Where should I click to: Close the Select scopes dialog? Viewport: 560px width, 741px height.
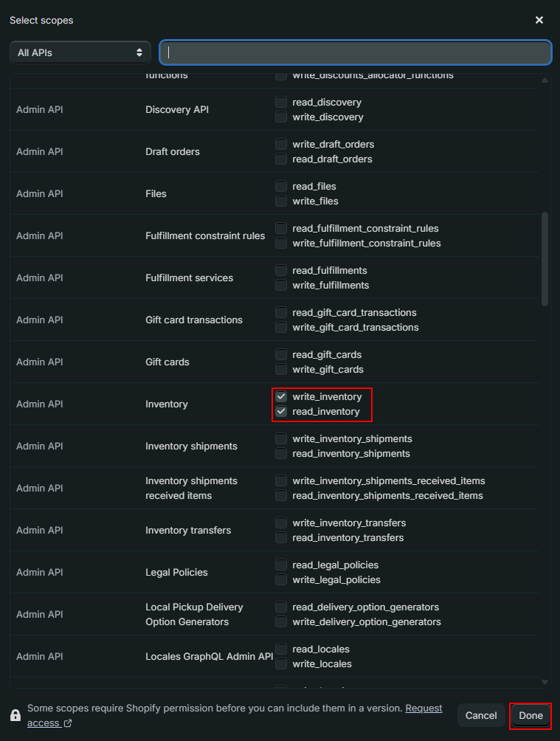click(539, 20)
